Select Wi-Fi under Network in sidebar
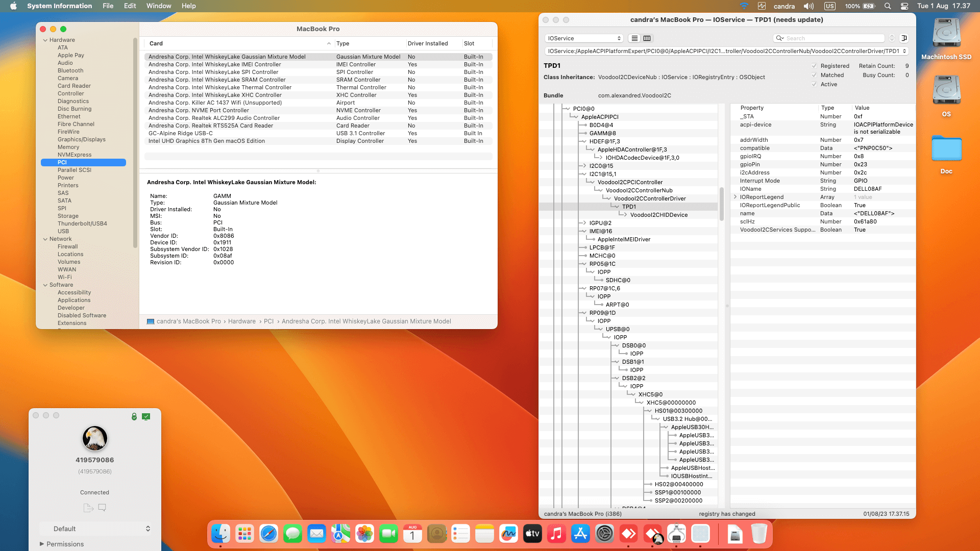This screenshot has height=551, width=980. pos(65,277)
